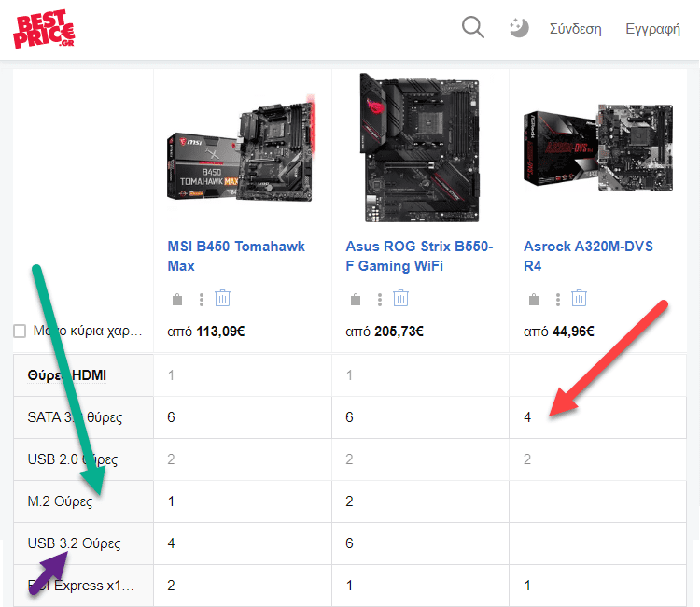This screenshot has height=607, width=700.
Task: Tick the main characteristics only checkbox
Action: 20,332
